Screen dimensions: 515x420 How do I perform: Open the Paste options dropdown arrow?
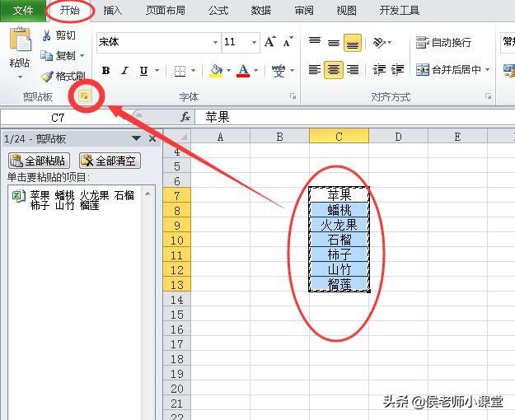pyautogui.click(x=20, y=77)
